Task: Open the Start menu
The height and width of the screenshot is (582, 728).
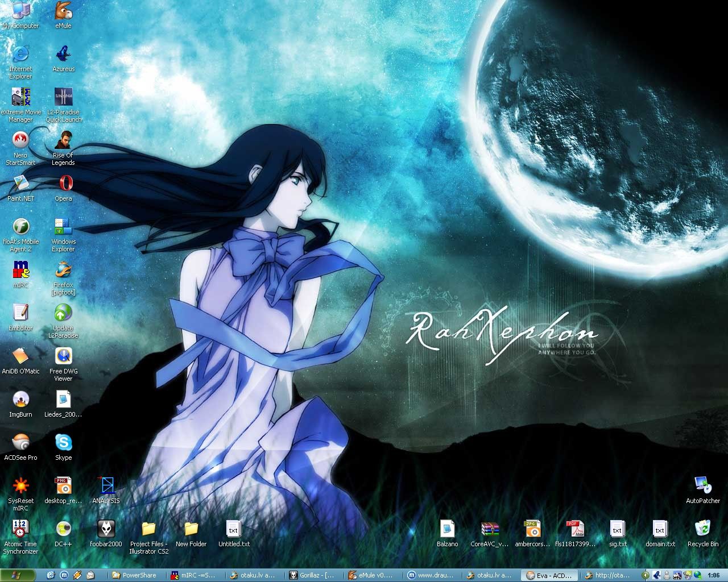Action: (18, 575)
